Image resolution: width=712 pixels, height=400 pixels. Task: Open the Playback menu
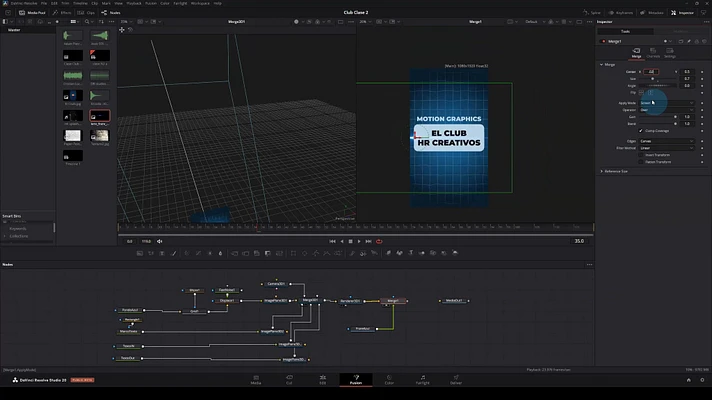coord(134,3)
